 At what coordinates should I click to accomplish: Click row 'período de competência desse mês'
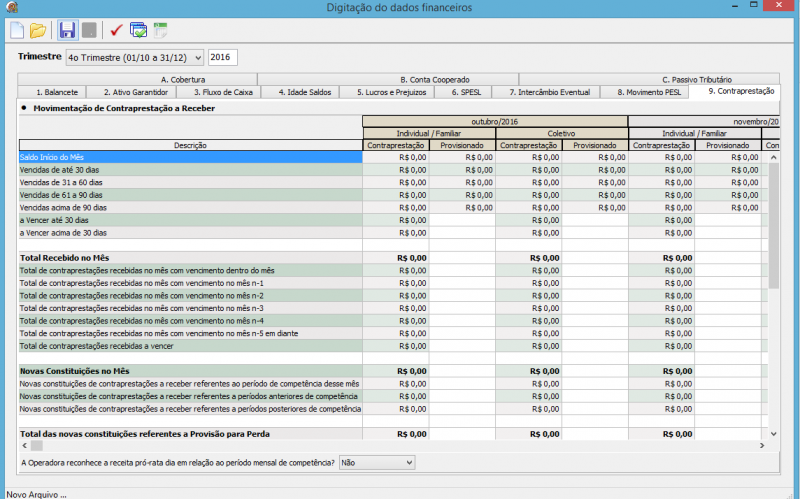(x=191, y=384)
